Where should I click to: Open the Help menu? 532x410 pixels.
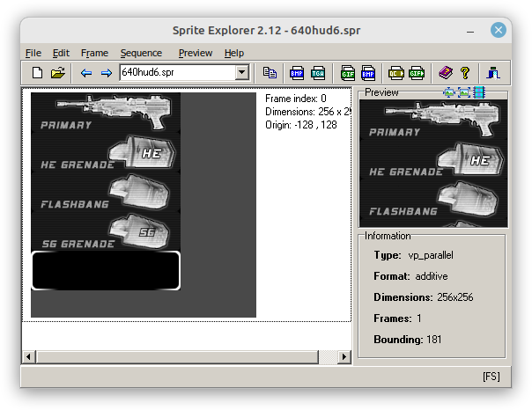click(x=234, y=53)
